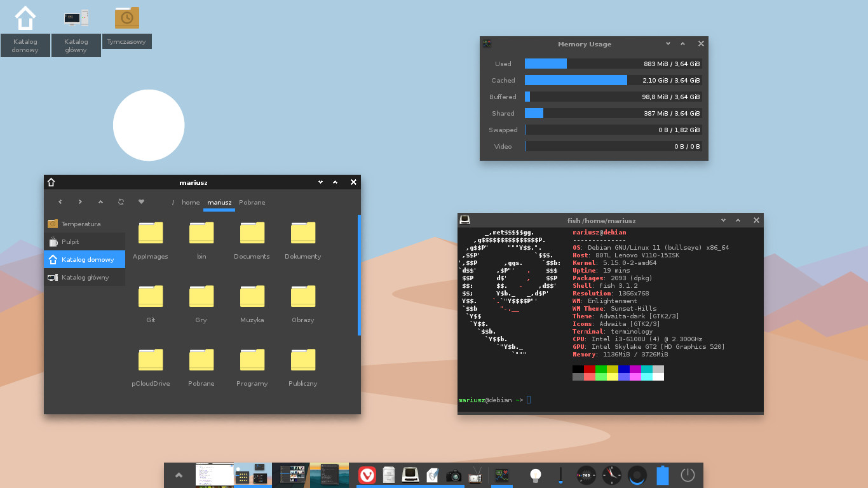This screenshot has height=488, width=868.
Task: Open Temperatura in the file manager sidebar
Action: 85,224
